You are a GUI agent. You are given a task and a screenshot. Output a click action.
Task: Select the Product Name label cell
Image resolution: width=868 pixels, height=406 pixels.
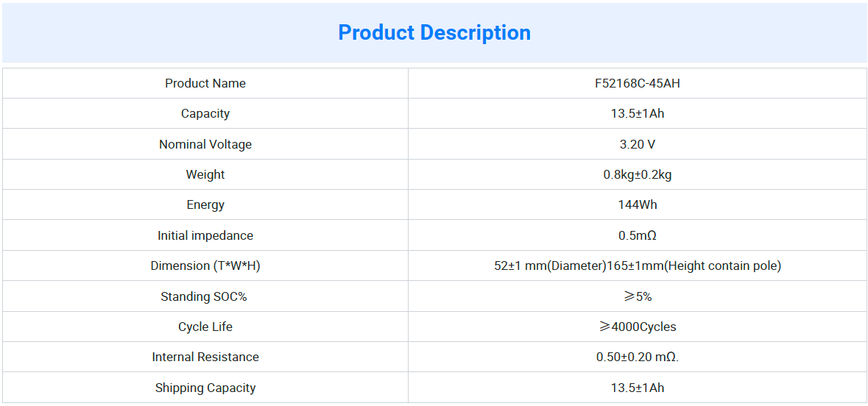[x=205, y=84]
